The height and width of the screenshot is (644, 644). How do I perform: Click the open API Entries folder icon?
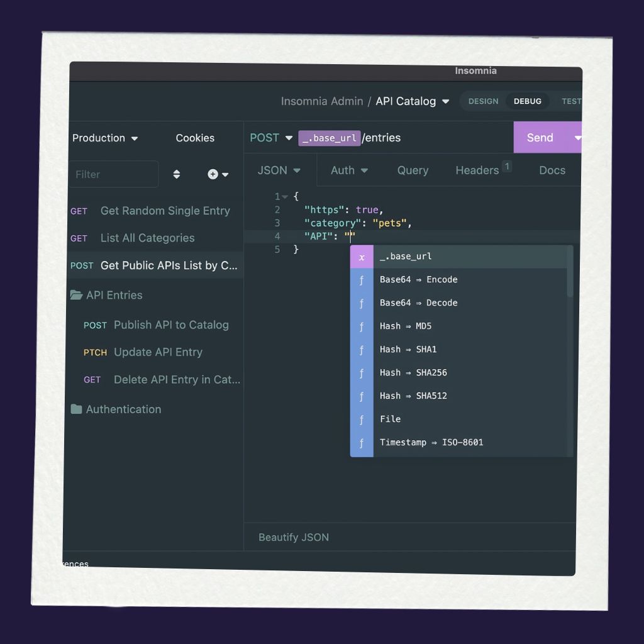pyautogui.click(x=76, y=295)
